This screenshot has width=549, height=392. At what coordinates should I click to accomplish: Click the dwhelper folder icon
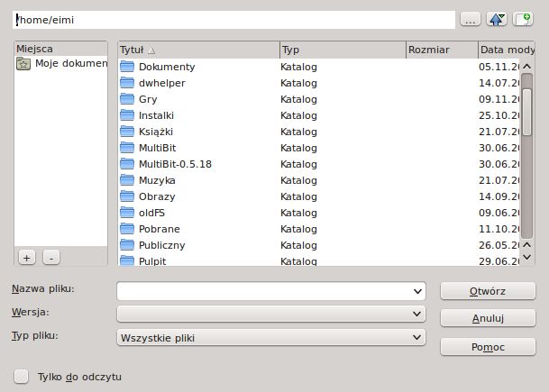(127, 83)
